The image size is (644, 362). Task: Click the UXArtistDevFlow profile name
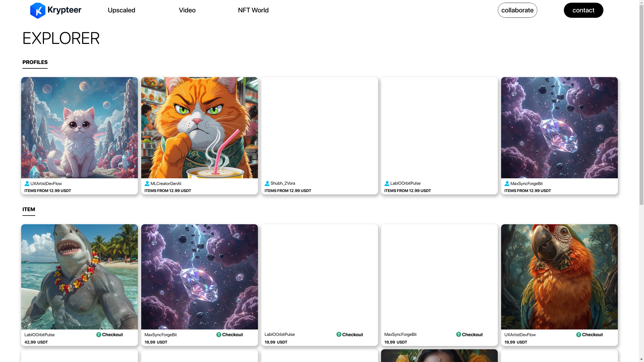pyautogui.click(x=46, y=184)
